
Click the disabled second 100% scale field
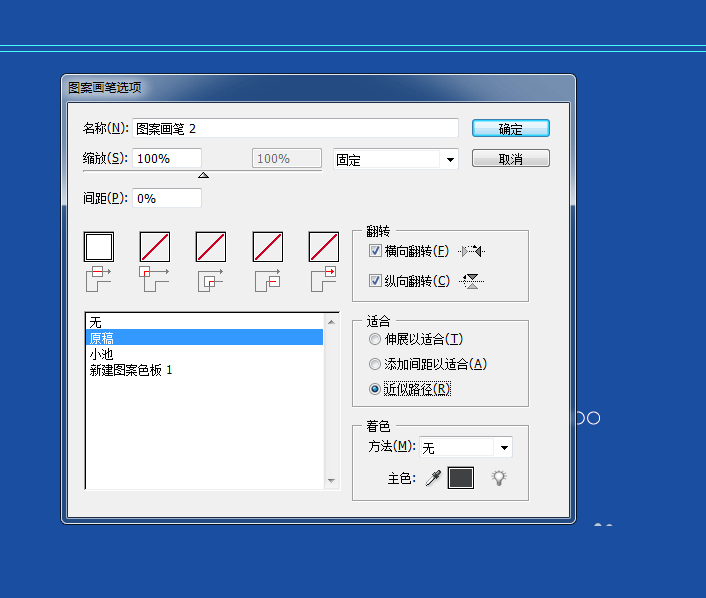pyautogui.click(x=287, y=159)
